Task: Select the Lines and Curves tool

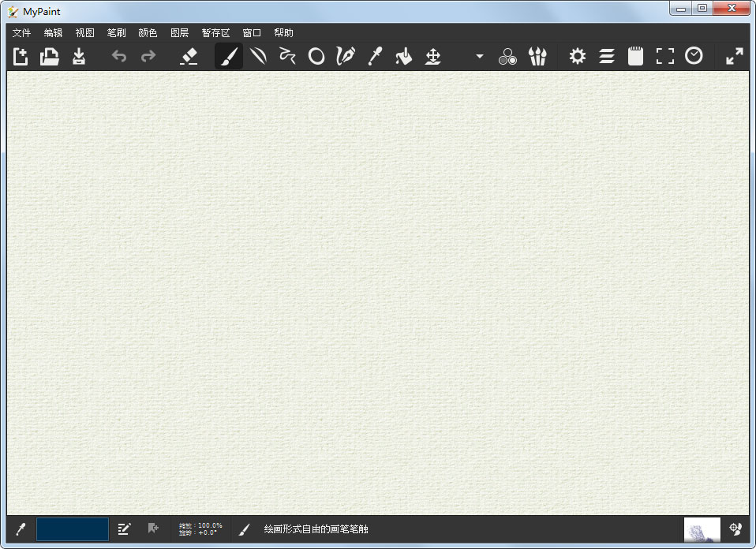Action: 258,56
